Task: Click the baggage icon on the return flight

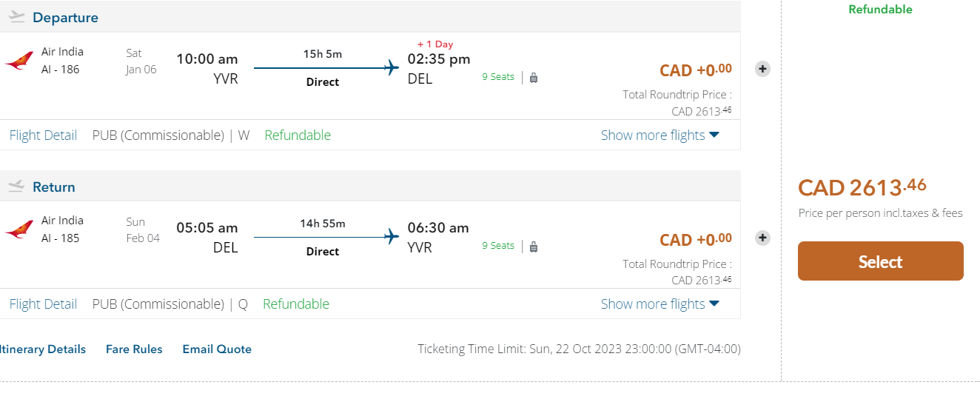Action: 534,246
